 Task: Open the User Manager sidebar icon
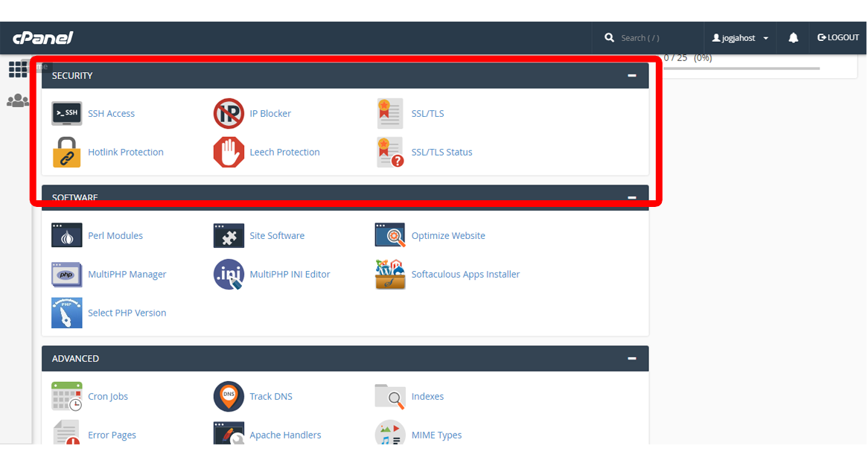pos(18,100)
